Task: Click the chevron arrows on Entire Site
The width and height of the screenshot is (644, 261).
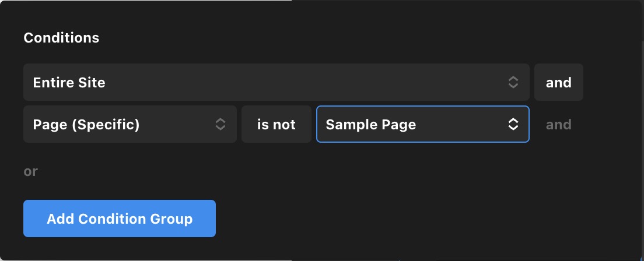Action: pyautogui.click(x=513, y=82)
